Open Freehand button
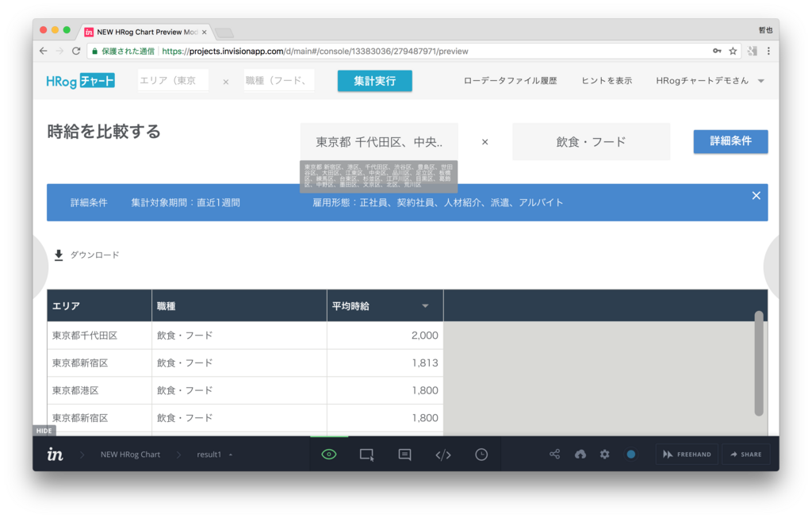The image size is (812, 518). [x=687, y=455]
